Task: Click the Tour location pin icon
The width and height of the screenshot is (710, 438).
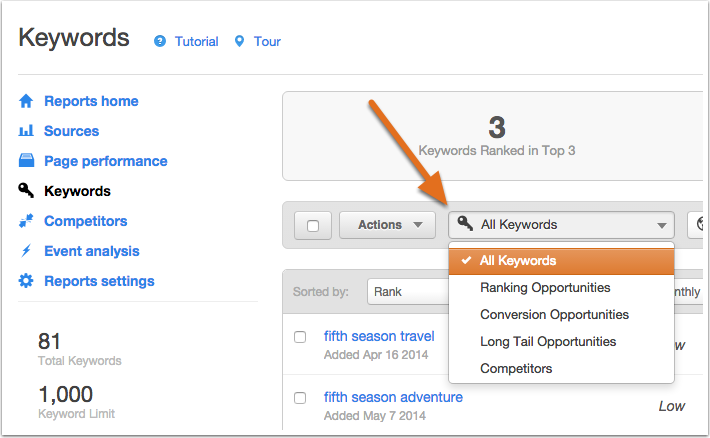Action: [x=240, y=41]
